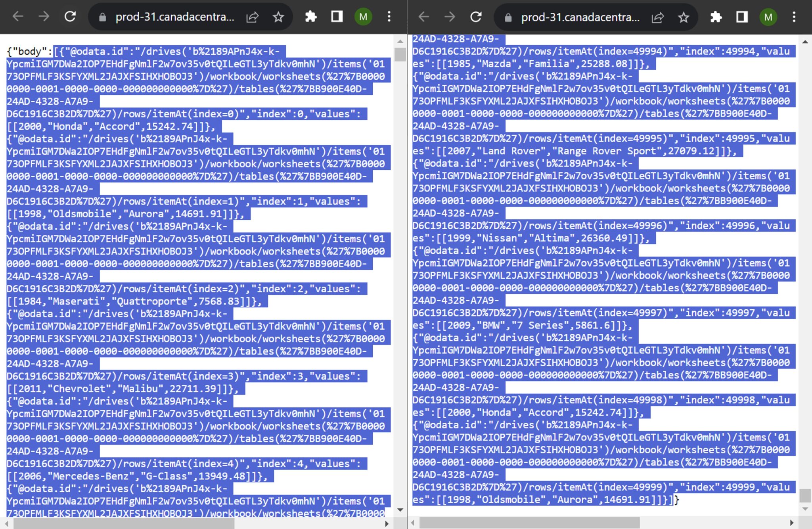Click the share icon next to the left address bar
This screenshot has height=529, width=812.
pyautogui.click(x=252, y=17)
